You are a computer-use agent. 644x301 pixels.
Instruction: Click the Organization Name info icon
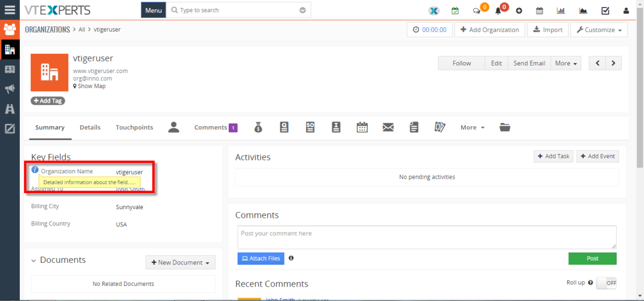pyautogui.click(x=35, y=170)
